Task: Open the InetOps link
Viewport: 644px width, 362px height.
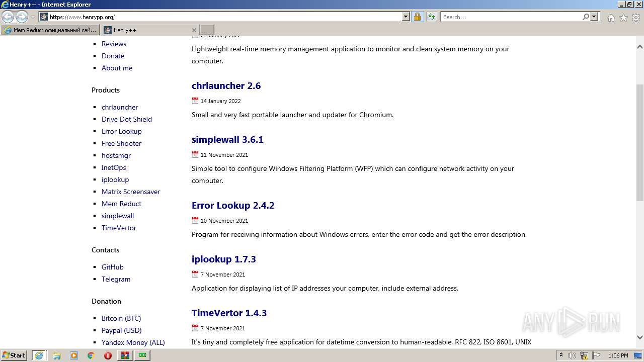Action: point(114,167)
